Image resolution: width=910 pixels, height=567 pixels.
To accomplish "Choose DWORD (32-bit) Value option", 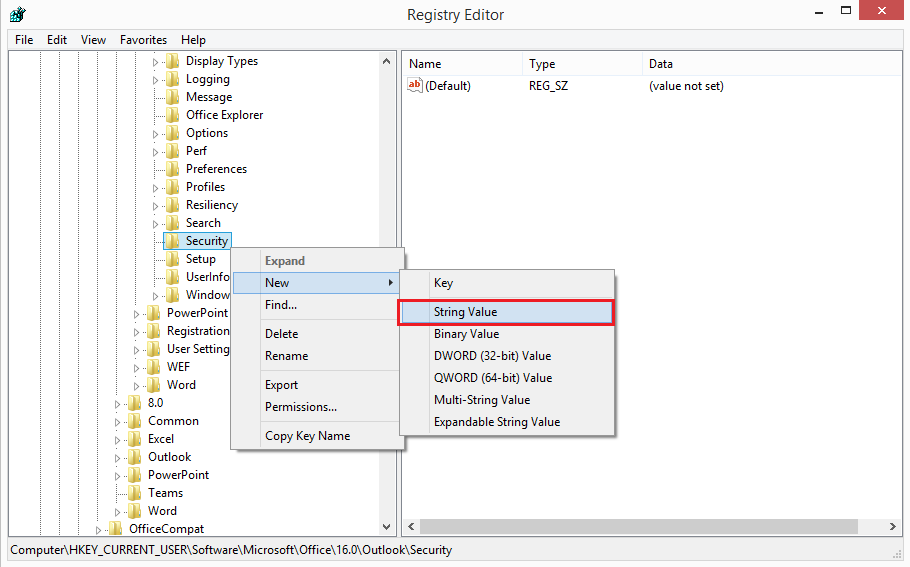I will coord(506,356).
